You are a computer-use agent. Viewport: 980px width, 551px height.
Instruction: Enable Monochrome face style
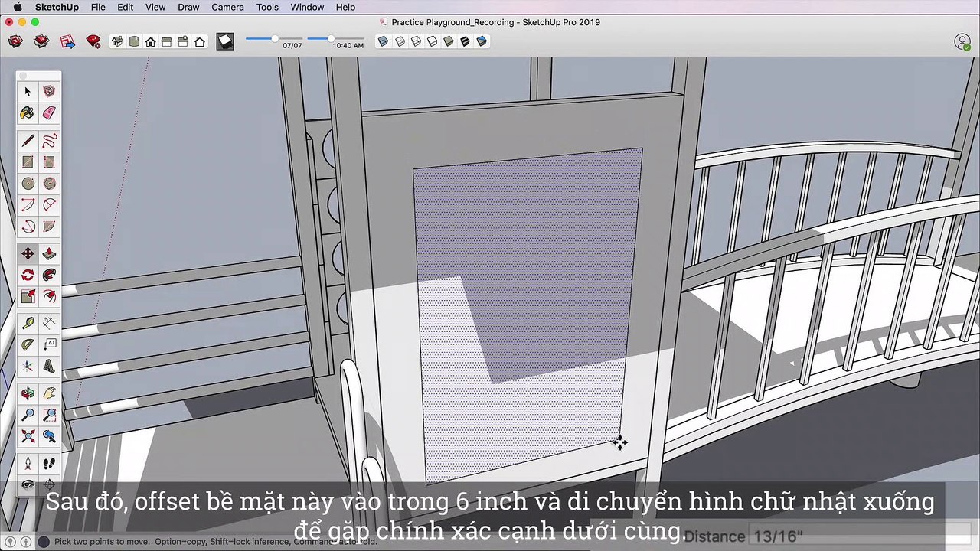pos(482,41)
